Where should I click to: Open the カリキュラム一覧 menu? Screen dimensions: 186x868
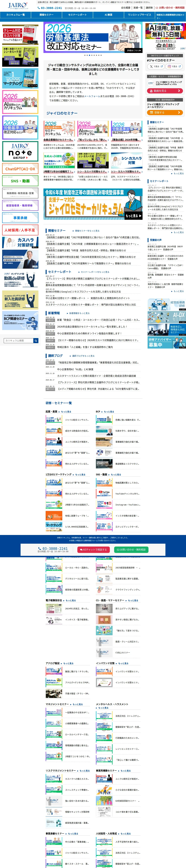(x=15, y=15)
